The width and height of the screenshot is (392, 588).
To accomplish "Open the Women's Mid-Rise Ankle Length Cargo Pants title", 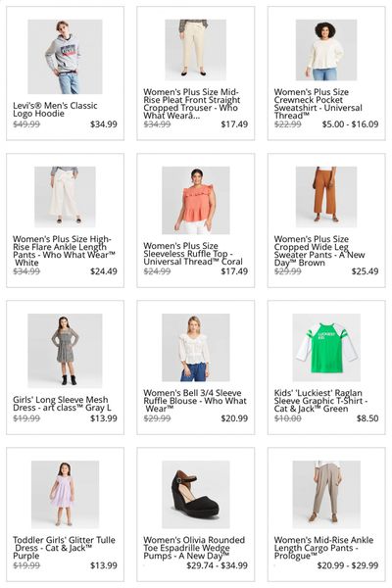I will (x=323, y=548).
